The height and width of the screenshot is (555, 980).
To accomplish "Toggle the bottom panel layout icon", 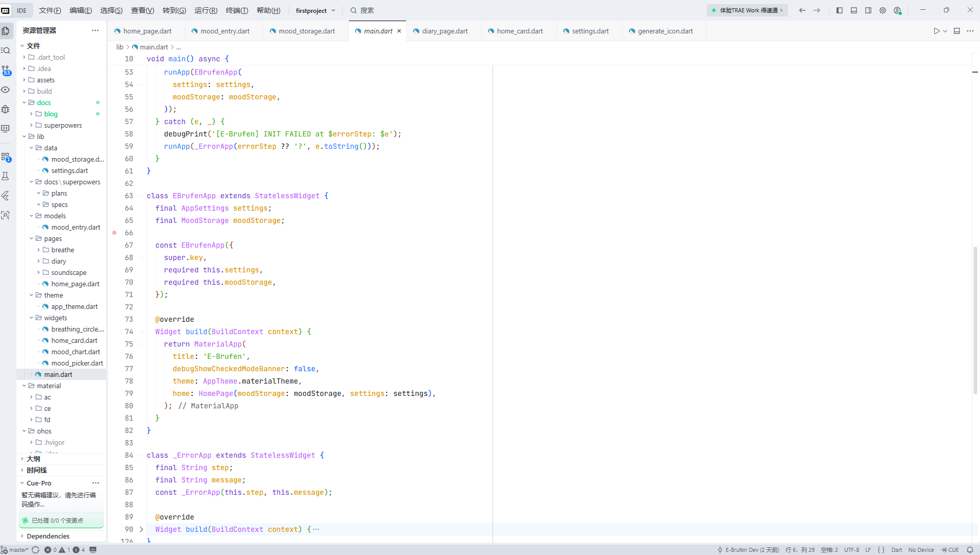I will [854, 10].
